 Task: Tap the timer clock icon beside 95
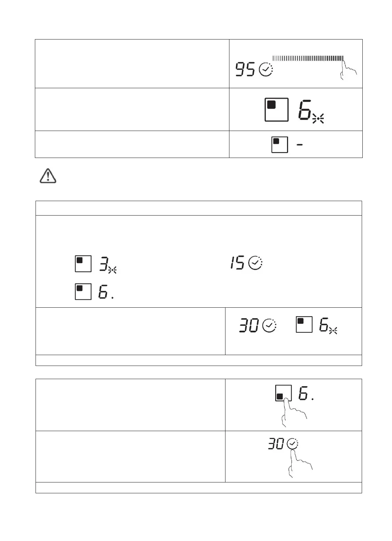(266, 70)
